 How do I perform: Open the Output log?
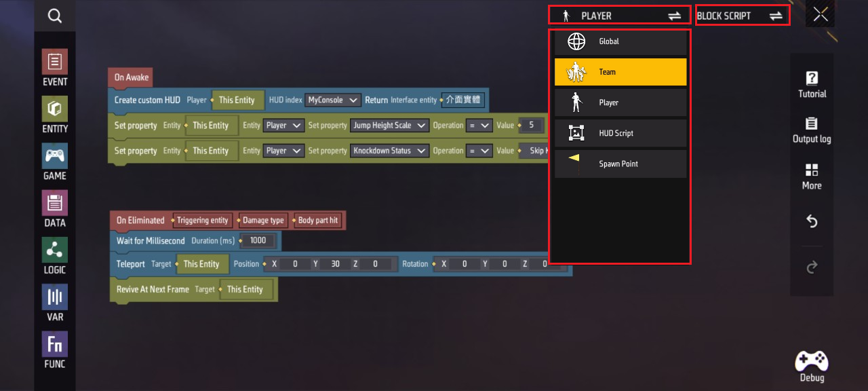point(812,130)
